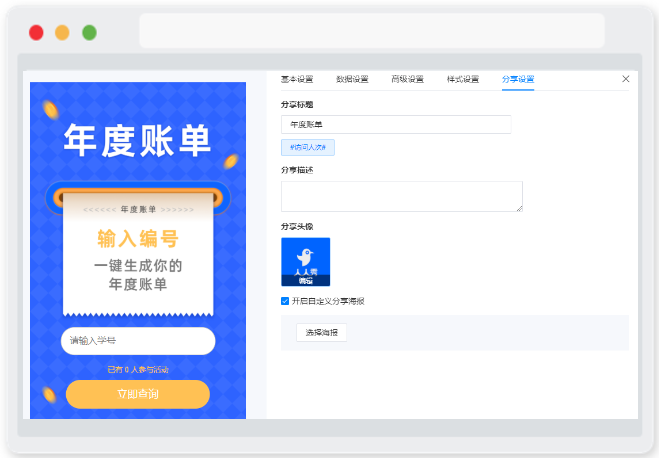
Task: Focus the 分享描述 text area
Action: (402, 196)
